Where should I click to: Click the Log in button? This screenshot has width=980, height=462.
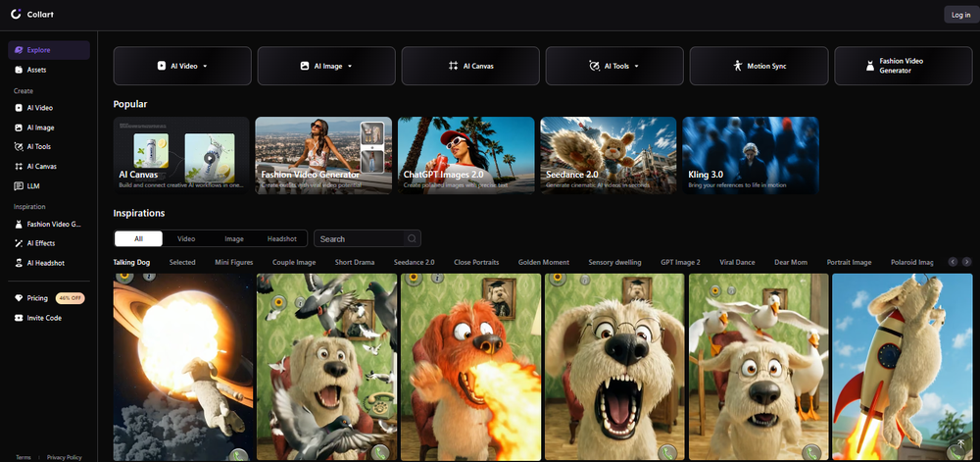click(x=960, y=15)
